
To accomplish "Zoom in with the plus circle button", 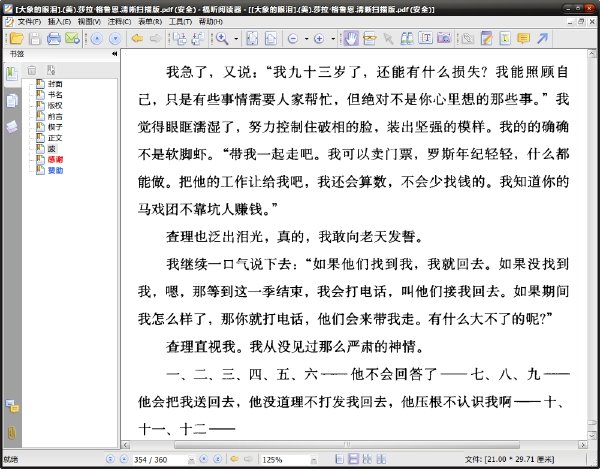I will click(319, 39).
